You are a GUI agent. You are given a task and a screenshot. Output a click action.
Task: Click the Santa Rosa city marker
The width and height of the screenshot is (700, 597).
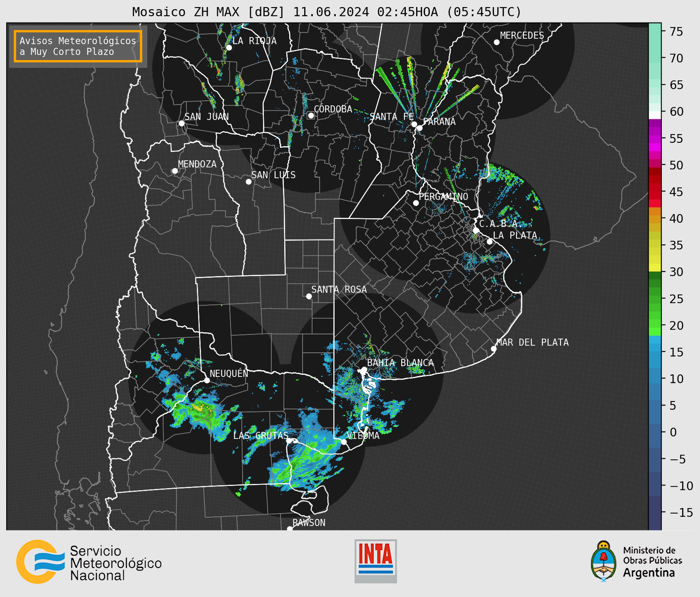(309, 296)
